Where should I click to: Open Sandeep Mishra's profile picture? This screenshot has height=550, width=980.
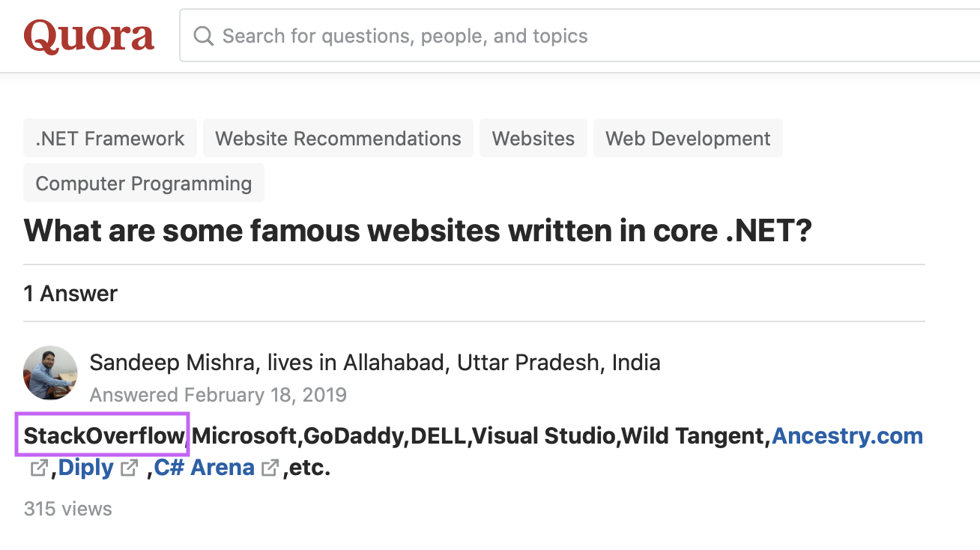coord(49,372)
